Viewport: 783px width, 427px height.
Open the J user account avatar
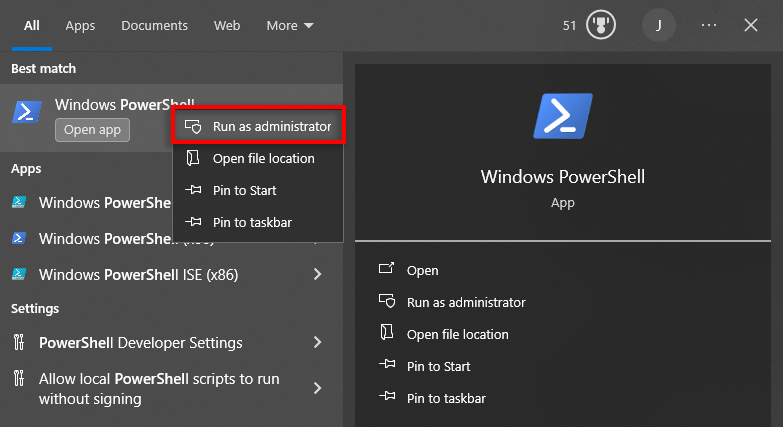(658, 25)
